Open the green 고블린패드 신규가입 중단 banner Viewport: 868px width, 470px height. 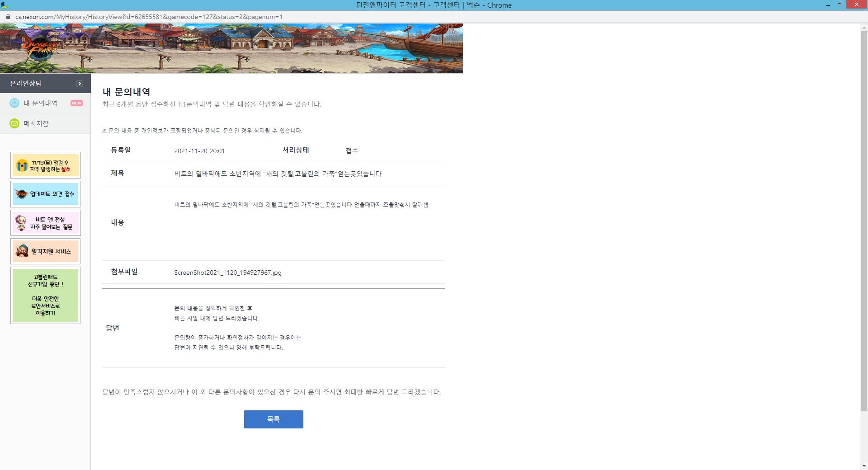(45, 295)
